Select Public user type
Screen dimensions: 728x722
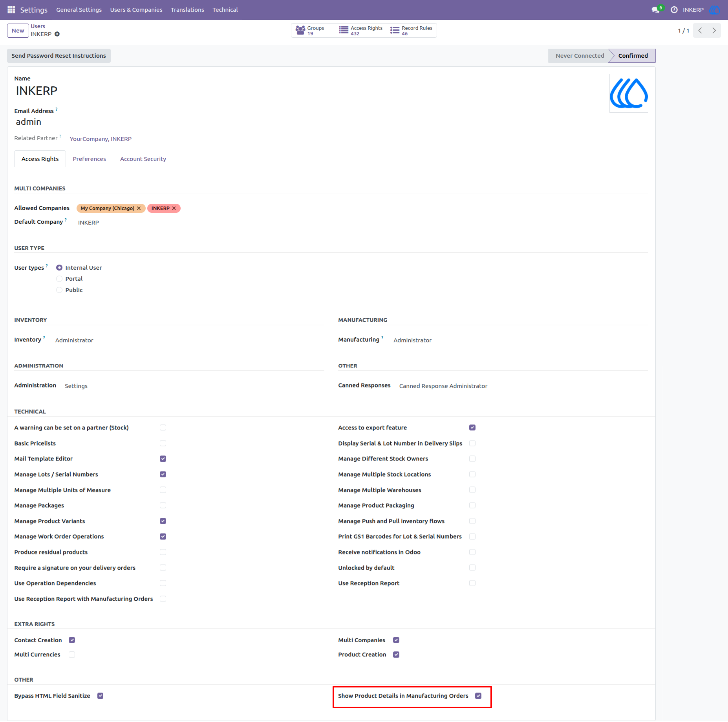tap(59, 290)
